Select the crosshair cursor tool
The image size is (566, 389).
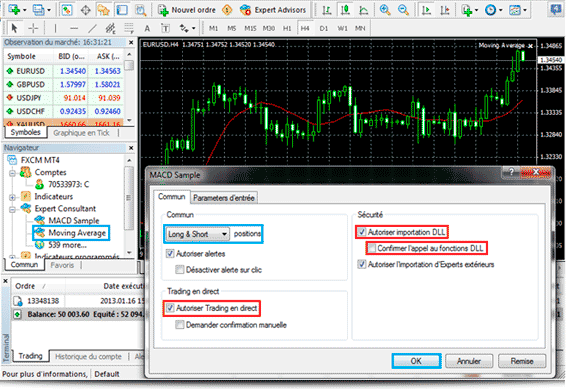(x=33, y=28)
